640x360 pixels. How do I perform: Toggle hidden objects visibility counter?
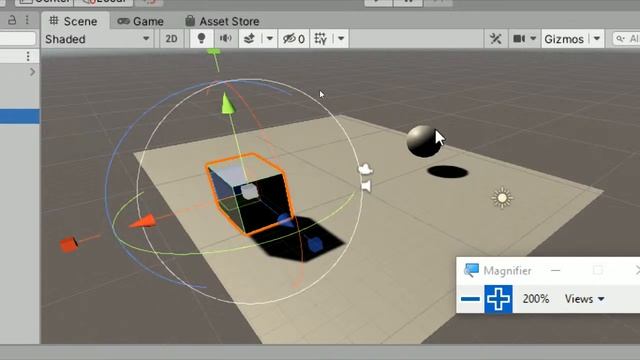tap(294, 39)
